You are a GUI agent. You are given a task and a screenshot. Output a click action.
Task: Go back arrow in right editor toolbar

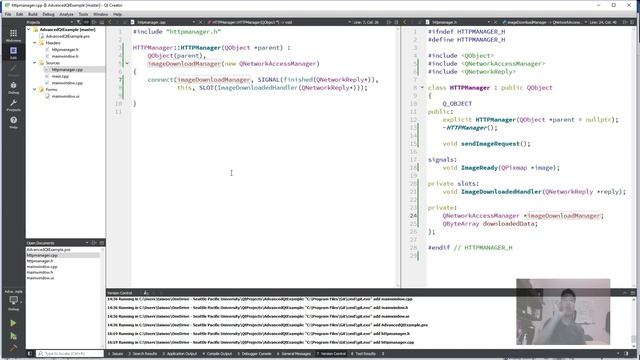[404, 22]
